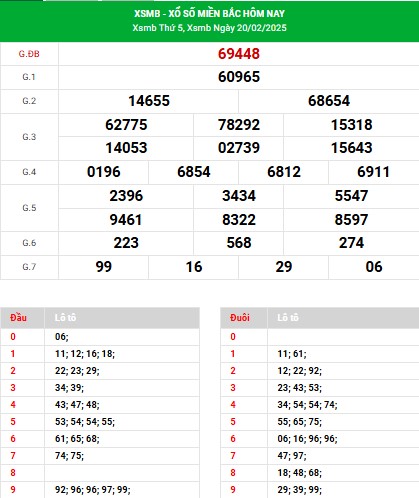Click the Đầu column header
The image size is (419, 498).
pyautogui.click(x=18, y=318)
